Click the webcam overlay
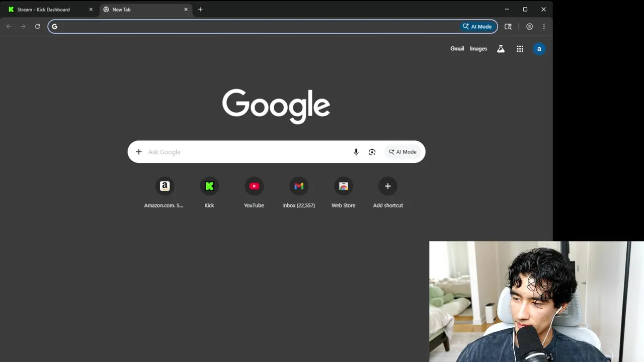 pyautogui.click(x=536, y=302)
